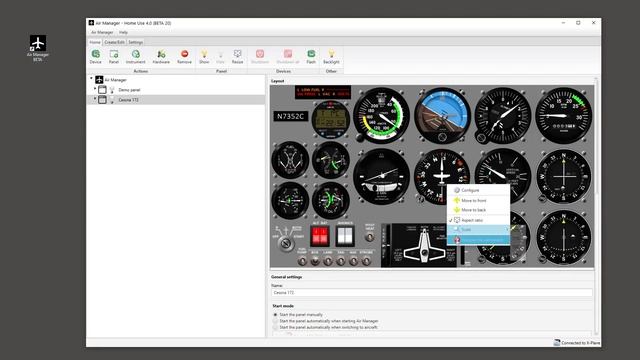Click the lightbulb icon in Demo panel row
Screen dimensions: 640x360
112,90
